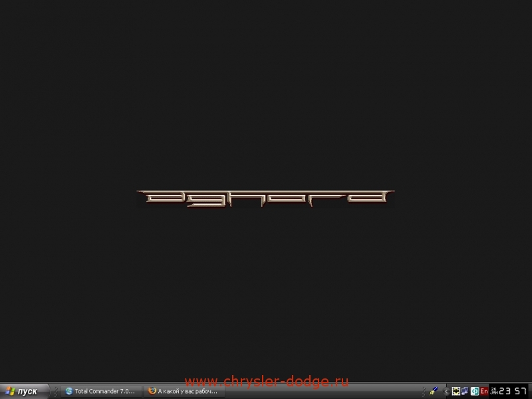
Task: Click the Windows flag logo on Start button
Action: 10,391
